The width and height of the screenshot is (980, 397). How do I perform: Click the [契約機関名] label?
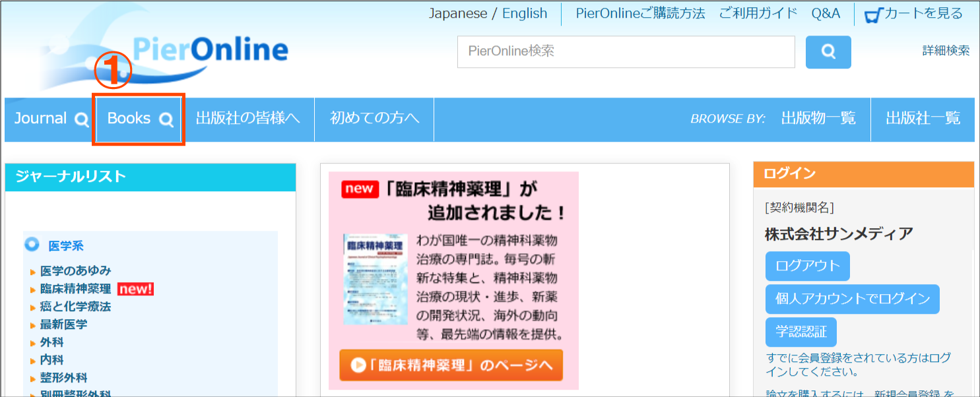(799, 208)
